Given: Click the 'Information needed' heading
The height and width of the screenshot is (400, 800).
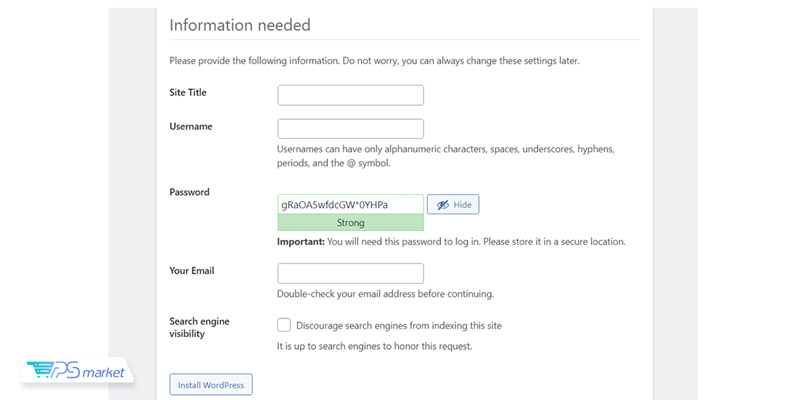Looking at the screenshot, I should click(x=240, y=25).
